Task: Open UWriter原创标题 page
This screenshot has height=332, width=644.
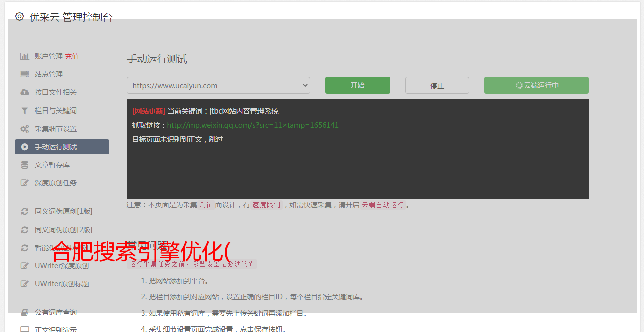Action: click(62, 284)
